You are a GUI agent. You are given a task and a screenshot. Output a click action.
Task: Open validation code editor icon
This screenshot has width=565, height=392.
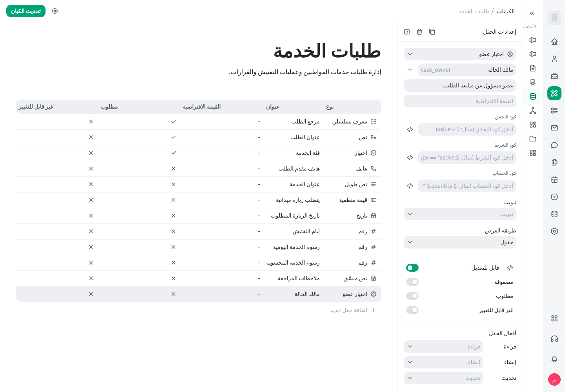(x=410, y=129)
